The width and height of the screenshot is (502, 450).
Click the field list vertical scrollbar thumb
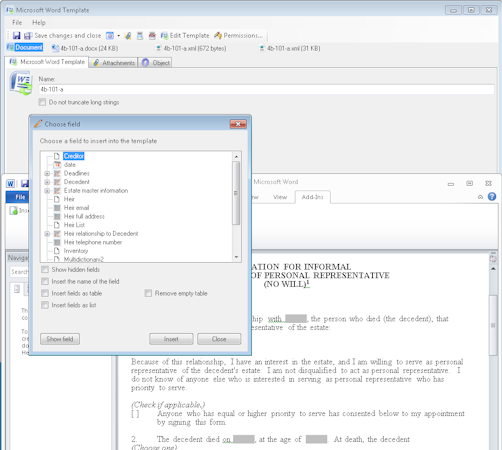(236, 193)
